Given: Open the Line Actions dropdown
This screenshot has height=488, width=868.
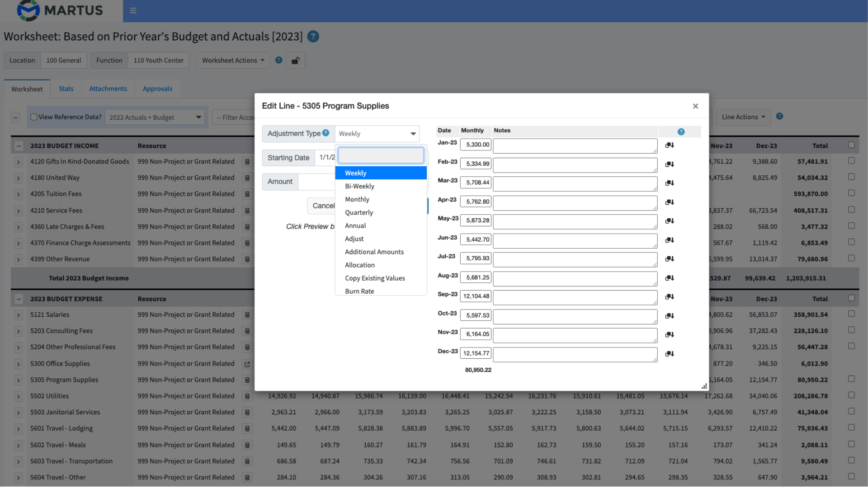Looking at the screenshot, I should (743, 117).
